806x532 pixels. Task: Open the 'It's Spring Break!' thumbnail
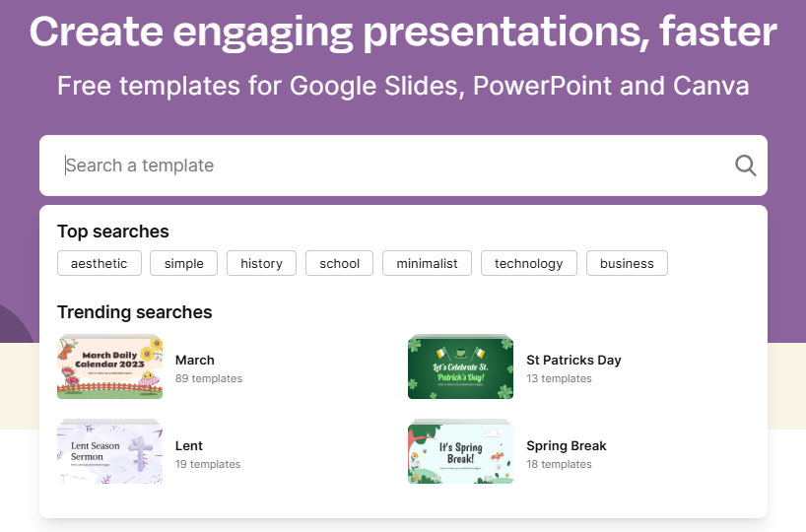(x=460, y=453)
